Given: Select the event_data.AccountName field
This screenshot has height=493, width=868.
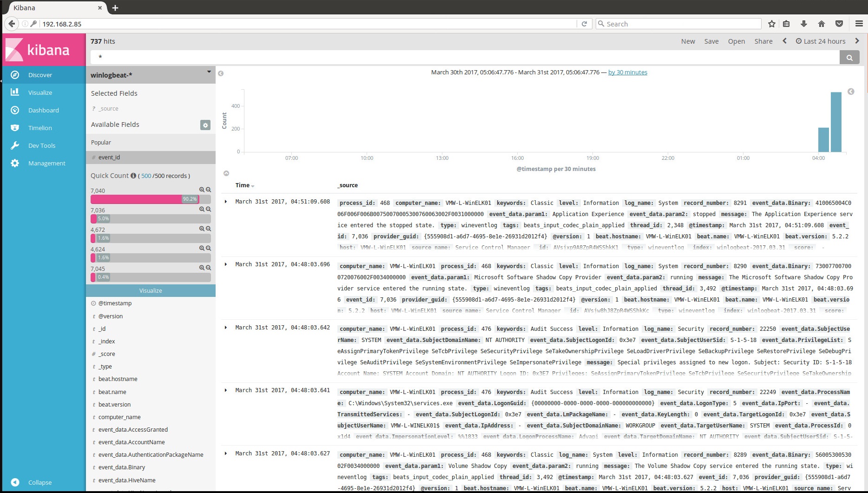Looking at the screenshot, I should pos(132,442).
